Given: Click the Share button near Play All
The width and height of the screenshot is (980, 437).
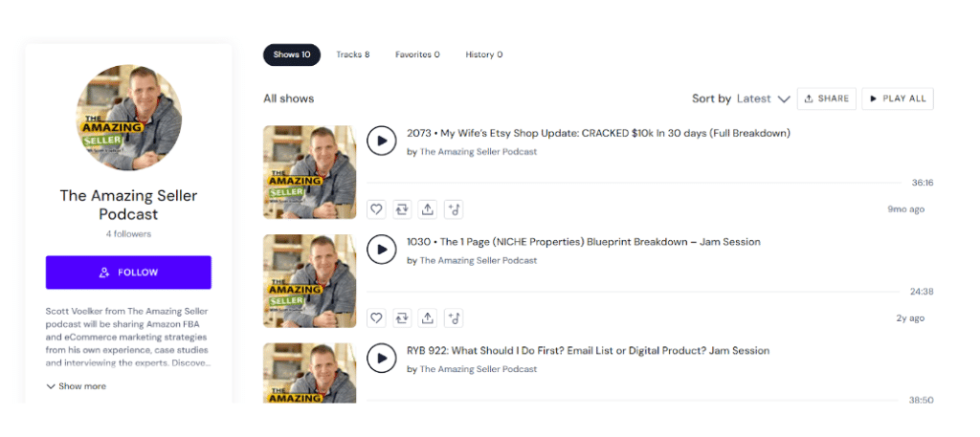Looking at the screenshot, I should (x=826, y=98).
